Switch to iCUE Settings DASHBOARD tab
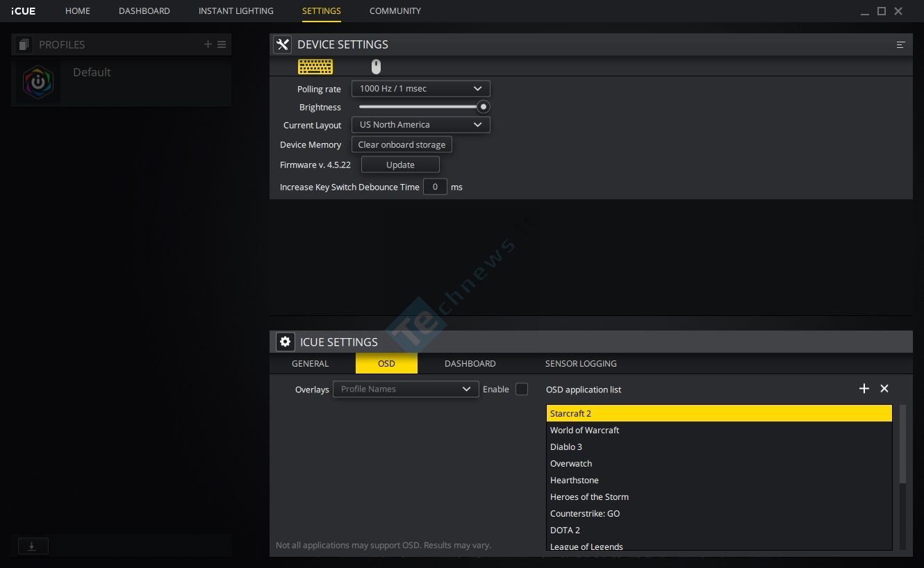Viewport: 924px width, 568px height. coord(470,363)
